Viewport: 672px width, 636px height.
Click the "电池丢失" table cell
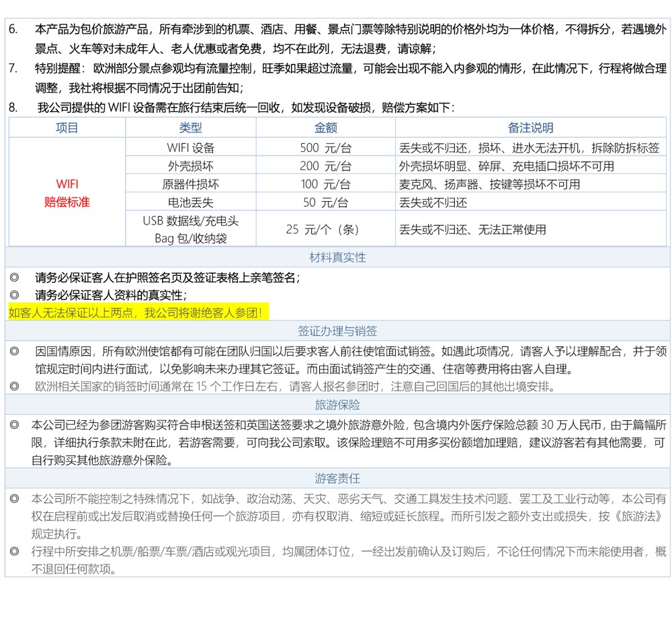pos(190,202)
